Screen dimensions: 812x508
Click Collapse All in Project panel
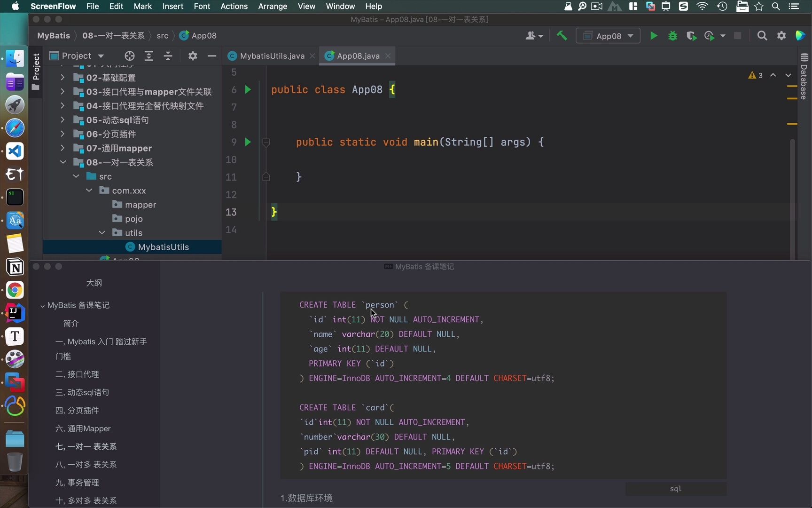coord(168,56)
